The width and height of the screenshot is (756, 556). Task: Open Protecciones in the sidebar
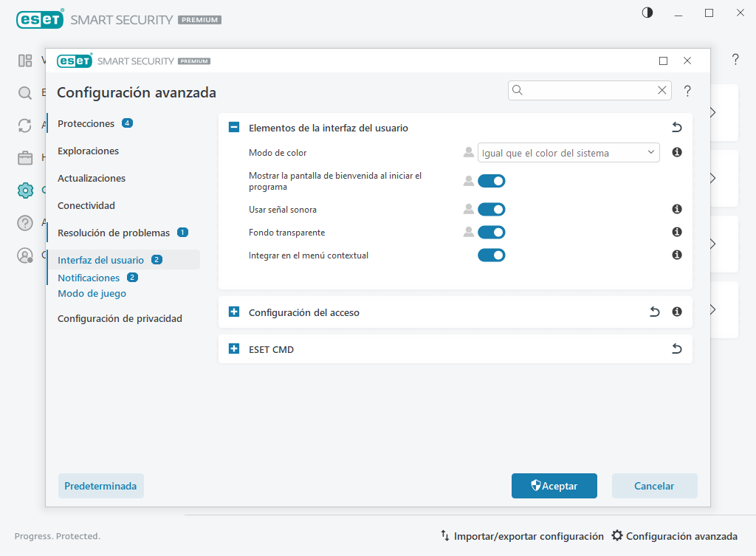point(86,123)
